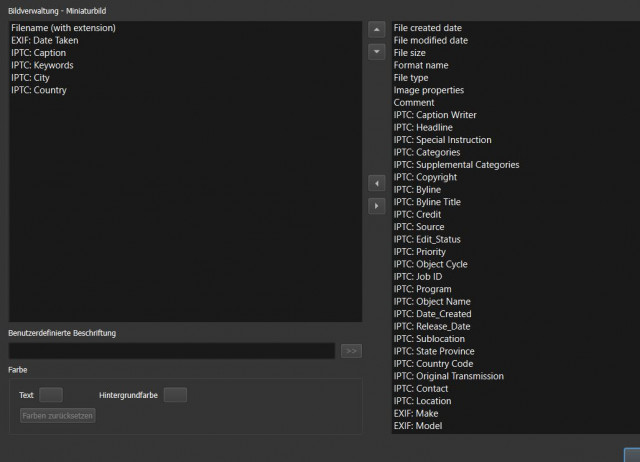Click the Farben zurücksetzen button
Image resolution: width=640 pixels, height=462 pixels.
(58, 415)
